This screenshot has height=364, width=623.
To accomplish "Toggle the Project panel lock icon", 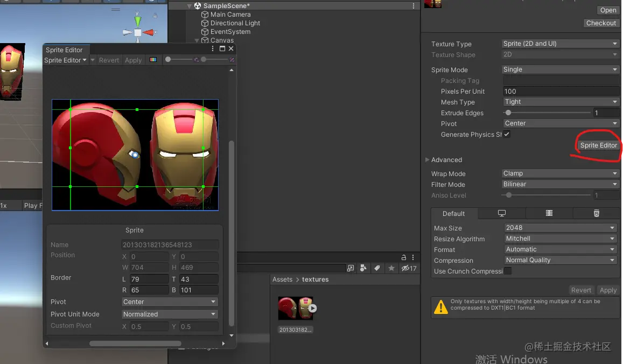I will coord(404,257).
